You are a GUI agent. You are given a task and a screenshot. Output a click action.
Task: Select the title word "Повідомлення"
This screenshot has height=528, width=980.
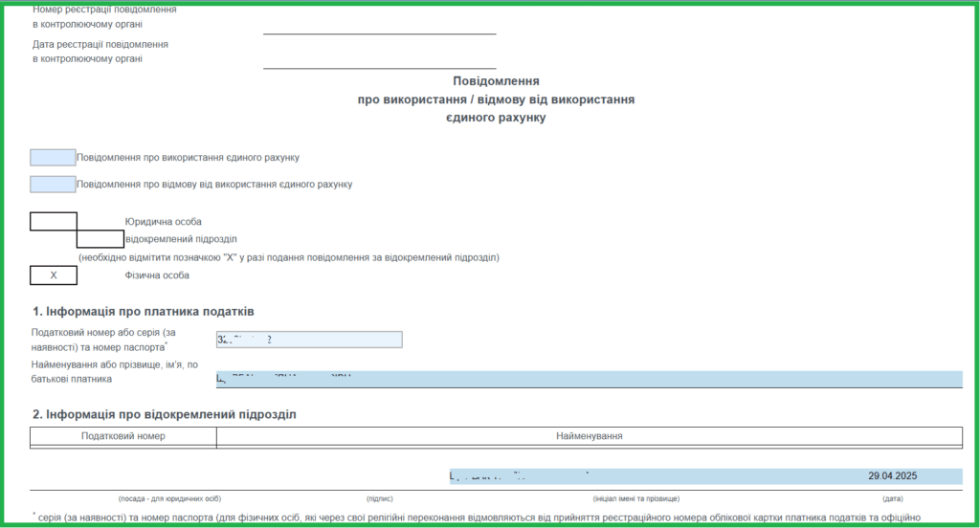click(x=497, y=81)
